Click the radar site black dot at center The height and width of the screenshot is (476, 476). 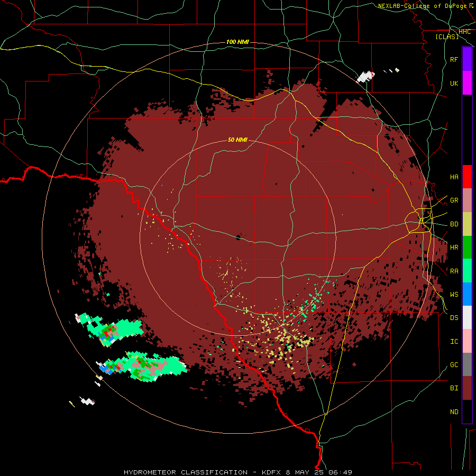238,237
